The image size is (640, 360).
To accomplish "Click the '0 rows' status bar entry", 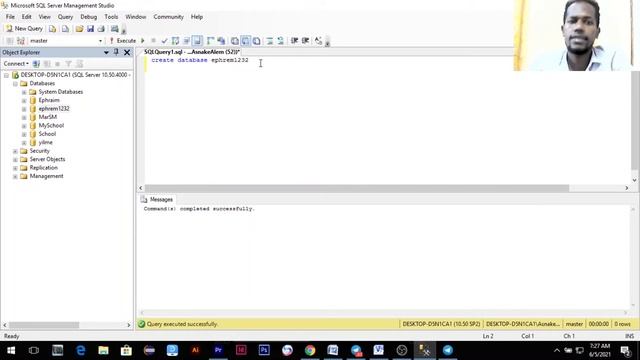I will (622, 324).
